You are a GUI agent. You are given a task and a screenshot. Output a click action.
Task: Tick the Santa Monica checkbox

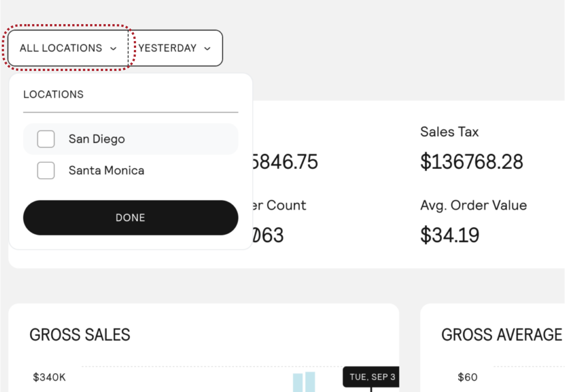(x=46, y=171)
